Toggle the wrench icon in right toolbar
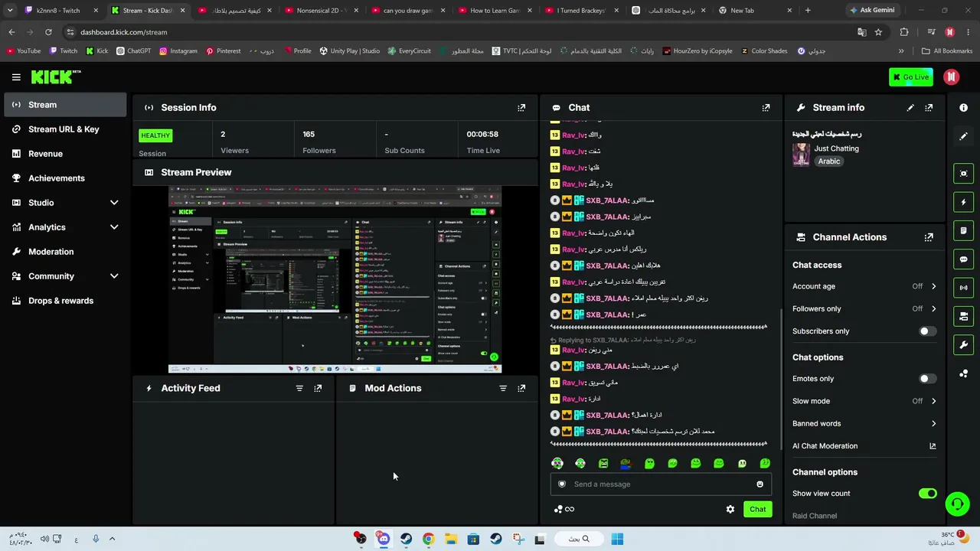Viewport: 980px width, 551px height. click(963, 344)
